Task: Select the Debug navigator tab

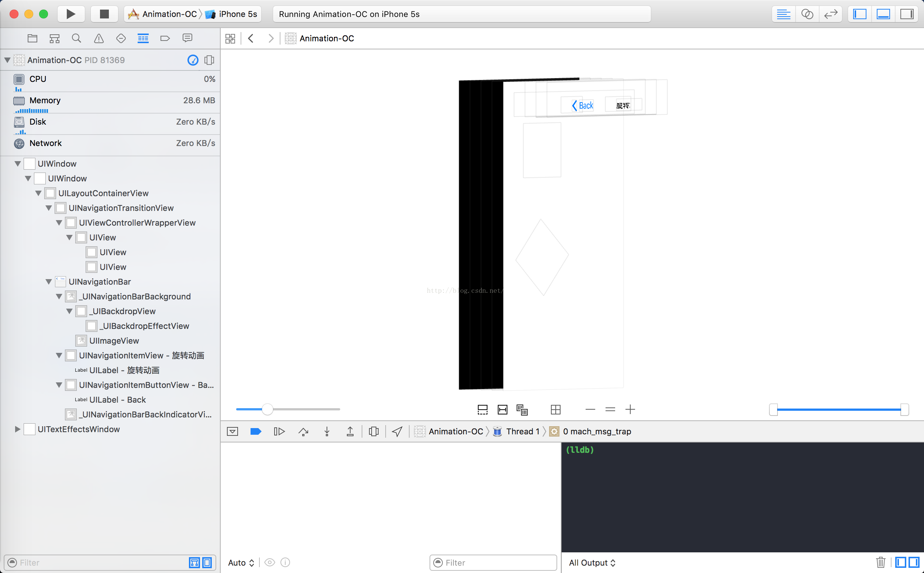Action: pos(143,38)
